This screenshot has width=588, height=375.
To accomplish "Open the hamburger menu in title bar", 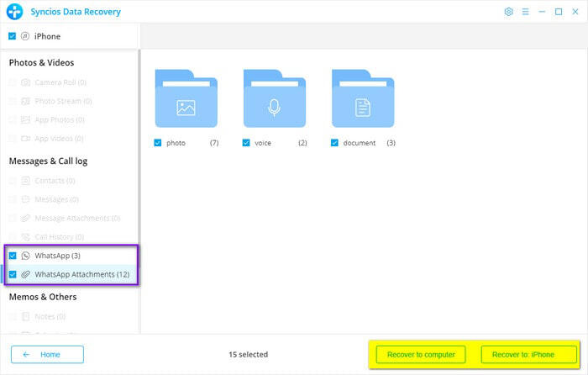I will click(x=525, y=12).
